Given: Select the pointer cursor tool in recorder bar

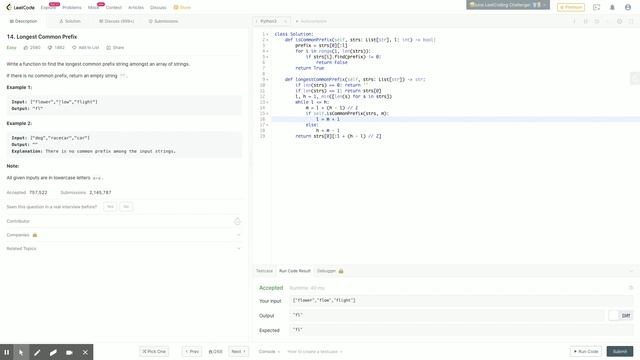Looking at the screenshot, I should 21,352.
